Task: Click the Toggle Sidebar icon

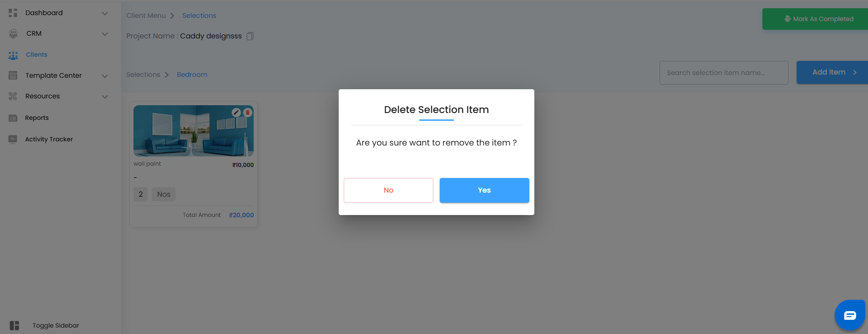Action: (14, 325)
